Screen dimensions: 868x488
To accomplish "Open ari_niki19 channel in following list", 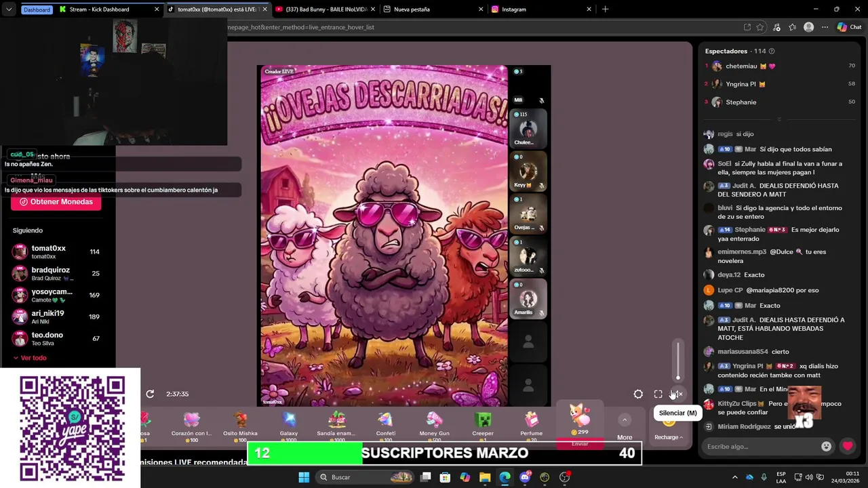I will pyautogui.click(x=57, y=317).
